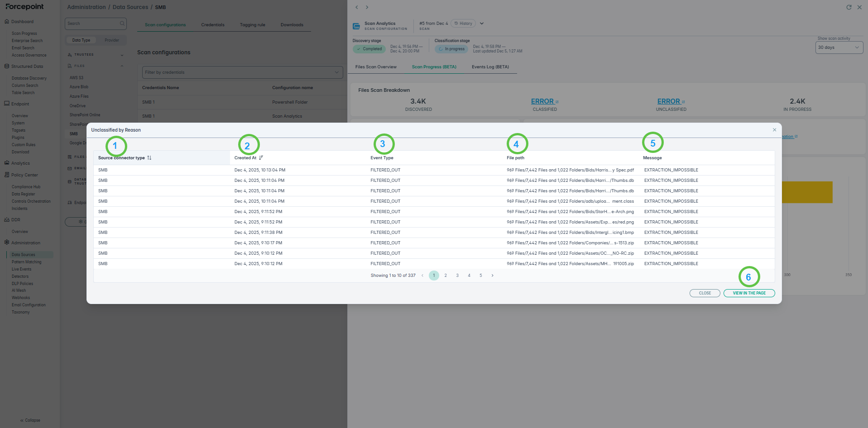Click the back arrow in scan panel
Viewport: 868px width, 428px height.
coord(357,7)
